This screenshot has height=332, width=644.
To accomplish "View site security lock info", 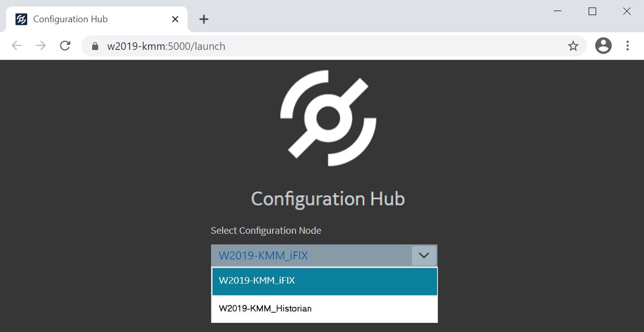I will pos(95,46).
